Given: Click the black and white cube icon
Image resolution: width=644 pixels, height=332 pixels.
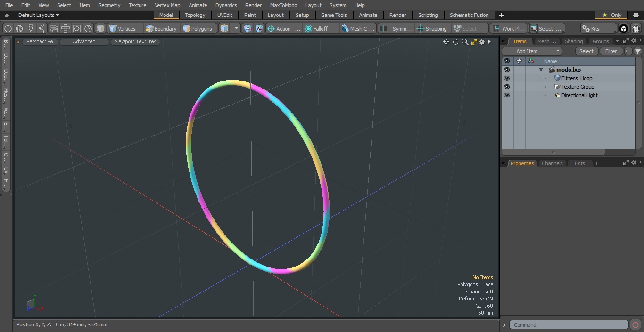Looking at the screenshot, I should pos(259,29).
